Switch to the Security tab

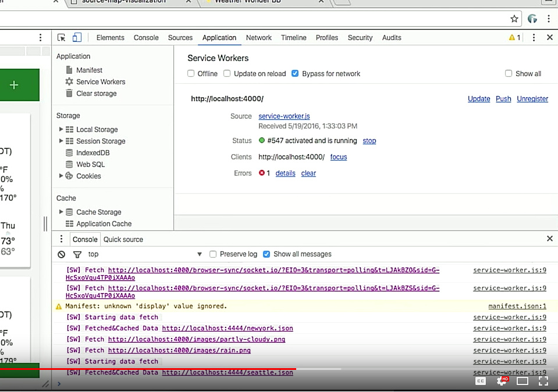click(360, 37)
